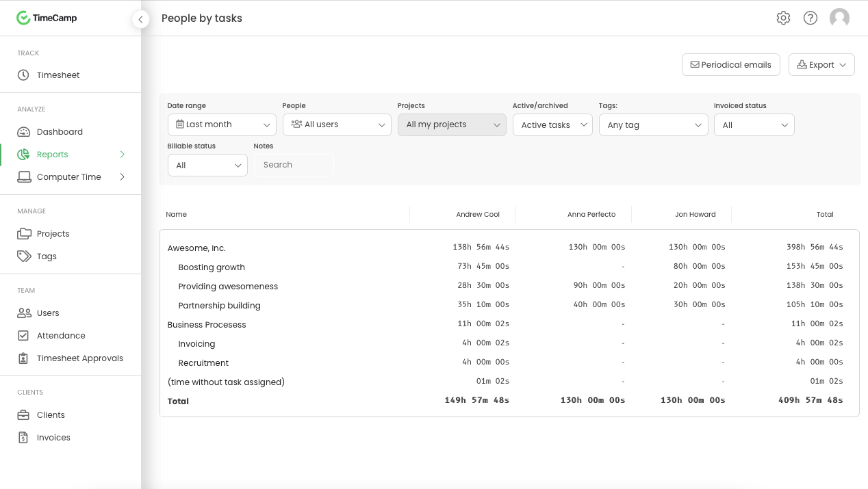
Task: Collapse the sidebar with arrow button
Action: tap(140, 19)
